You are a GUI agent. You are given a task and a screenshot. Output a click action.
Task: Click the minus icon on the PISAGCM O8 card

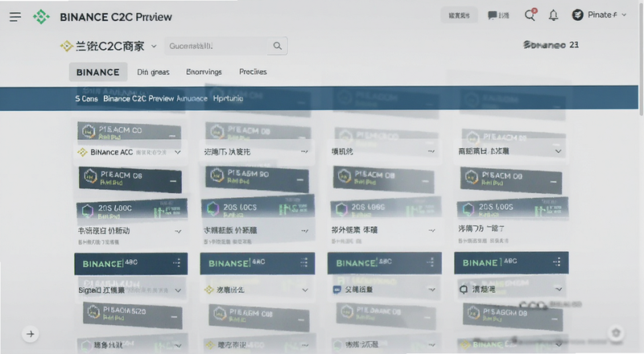click(x=555, y=319)
